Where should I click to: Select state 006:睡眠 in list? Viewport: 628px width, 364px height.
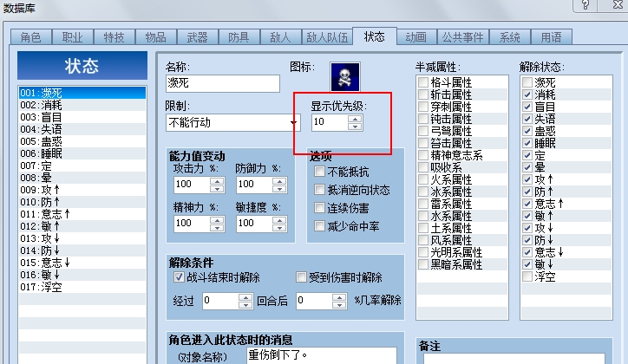(x=82, y=153)
